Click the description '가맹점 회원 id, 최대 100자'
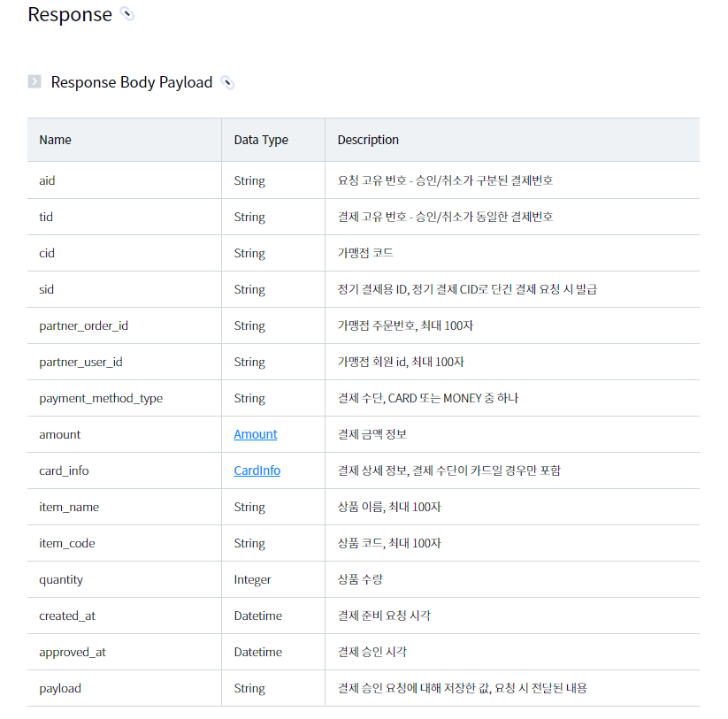Screen dimensions: 728x719 [x=401, y=362]
